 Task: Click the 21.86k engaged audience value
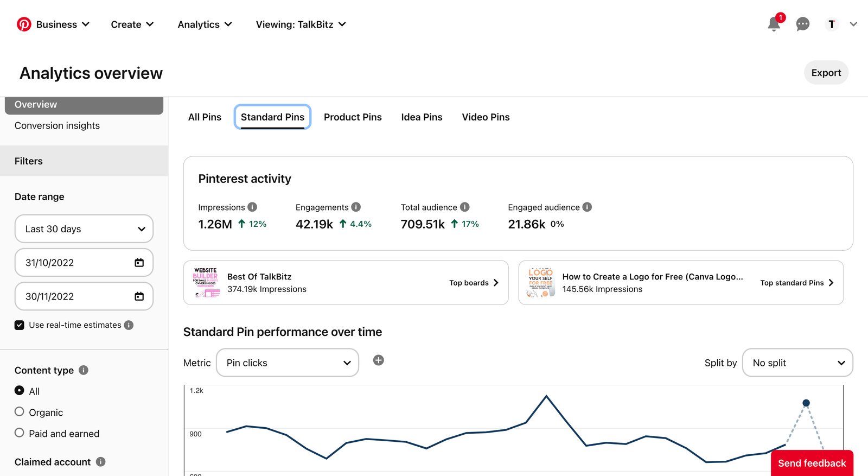point(527,224)
